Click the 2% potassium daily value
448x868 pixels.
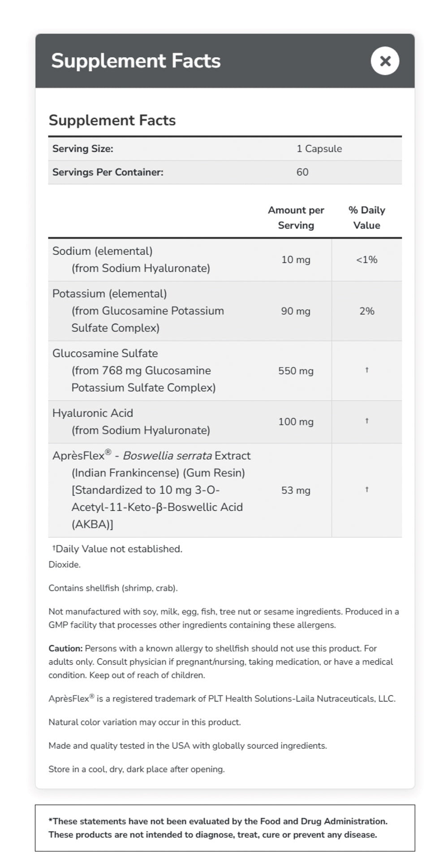[x=366, y=311]
